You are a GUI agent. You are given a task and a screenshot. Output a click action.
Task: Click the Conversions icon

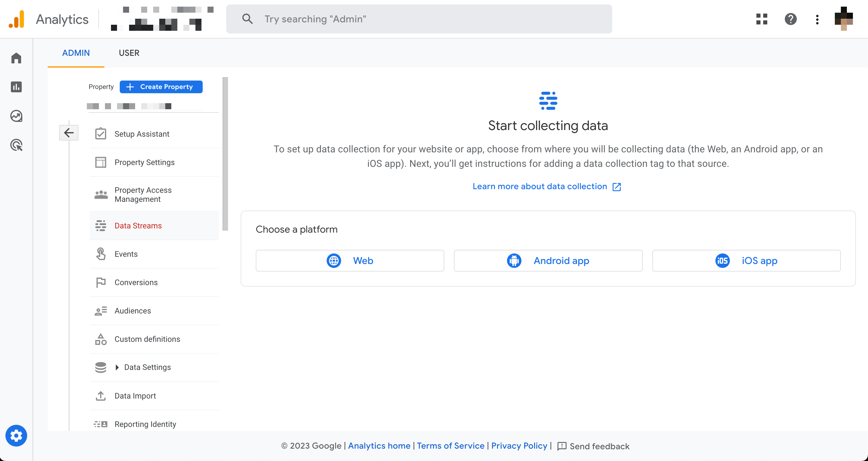pyautogui.click(x=100, y=282)
